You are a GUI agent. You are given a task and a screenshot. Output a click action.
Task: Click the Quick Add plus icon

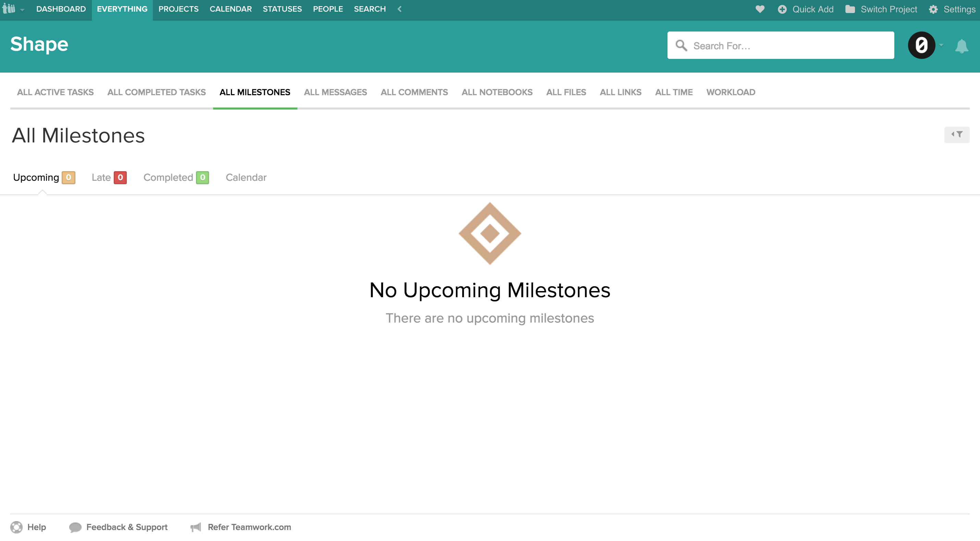pos(782,10)
